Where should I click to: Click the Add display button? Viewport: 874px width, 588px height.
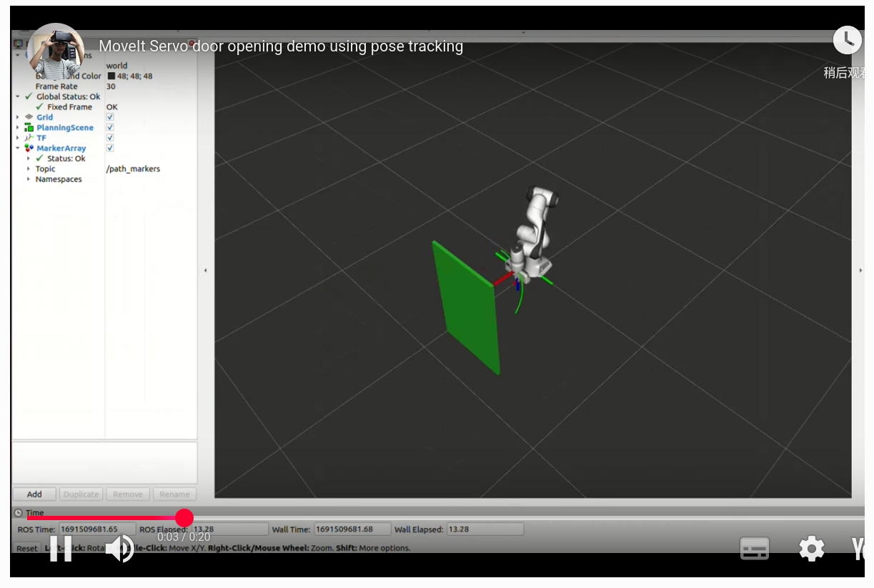34,494
